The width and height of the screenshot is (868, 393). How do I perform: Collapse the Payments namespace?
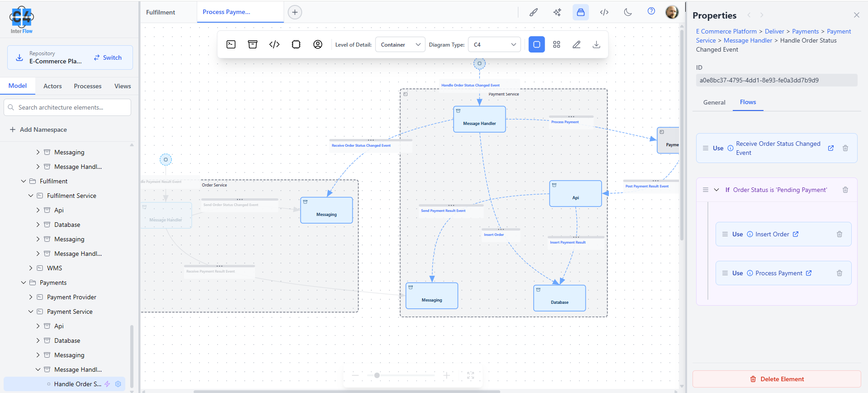coord(24,283)
